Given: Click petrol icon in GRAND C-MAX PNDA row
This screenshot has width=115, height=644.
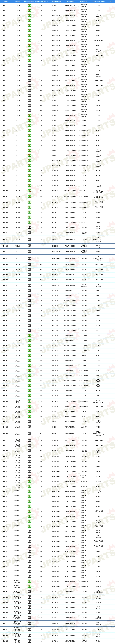Looking at the screenshot, I should pos(30,516).
